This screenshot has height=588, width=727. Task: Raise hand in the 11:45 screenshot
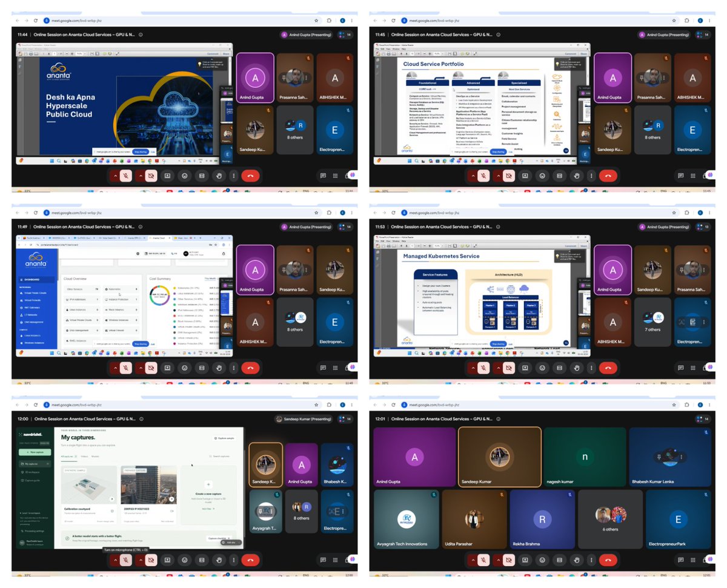(x=577, y=176)
